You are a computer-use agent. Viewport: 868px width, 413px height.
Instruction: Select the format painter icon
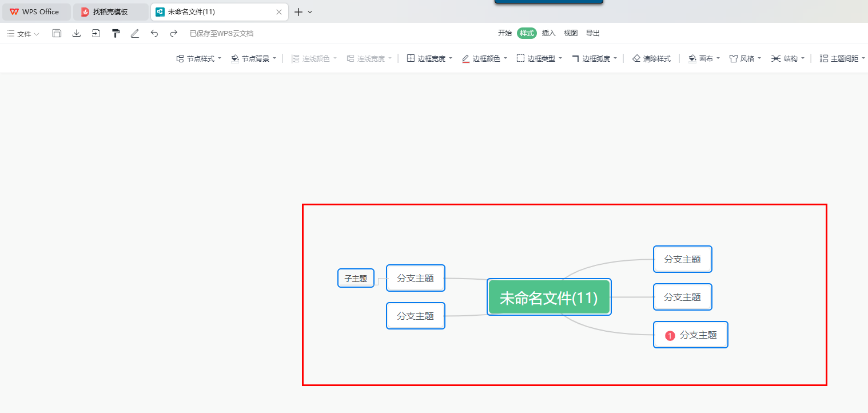(116, 34)
